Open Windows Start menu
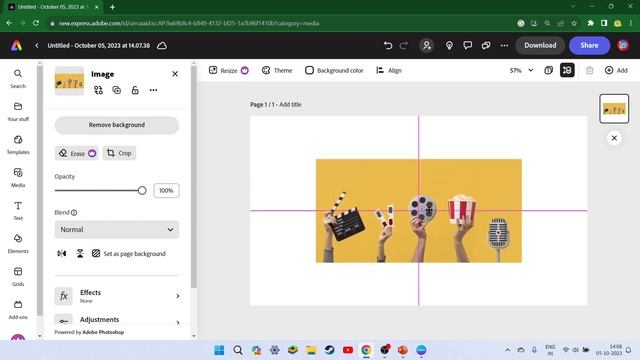 (219, 350)
